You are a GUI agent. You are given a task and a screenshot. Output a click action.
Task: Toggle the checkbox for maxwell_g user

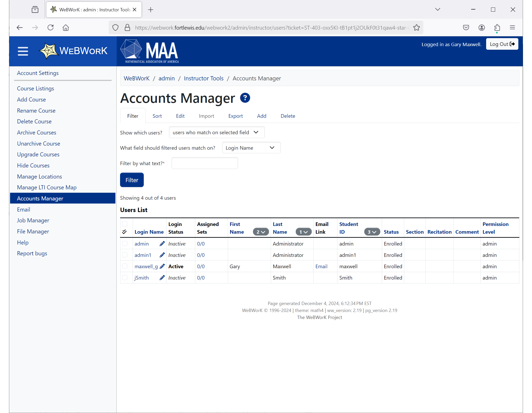pos(124,266)
